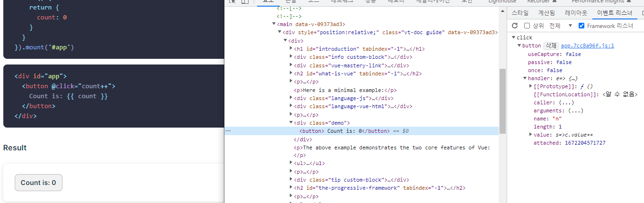This screenshot has height=203, width=644.
Task: Expand the value: s=>c.value++ property
Action: pos(530,135)
